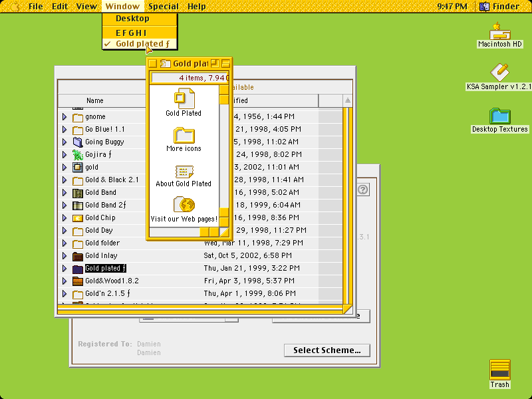Open the More icons folder
Viewport: 532px width, 399px height.
tap(184, 136)
